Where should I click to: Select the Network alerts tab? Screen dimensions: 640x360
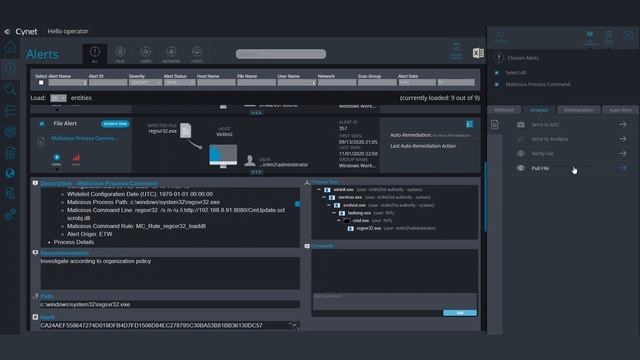(171, 54)
